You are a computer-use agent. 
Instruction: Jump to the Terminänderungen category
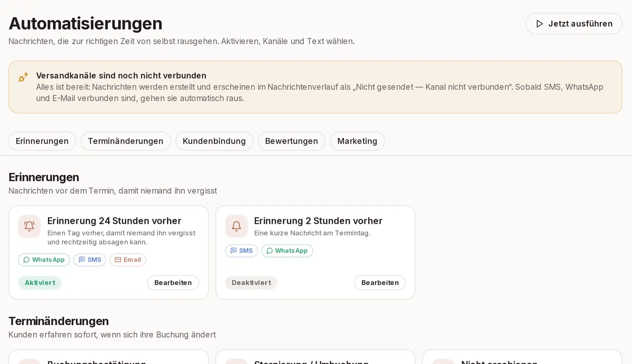126,141
